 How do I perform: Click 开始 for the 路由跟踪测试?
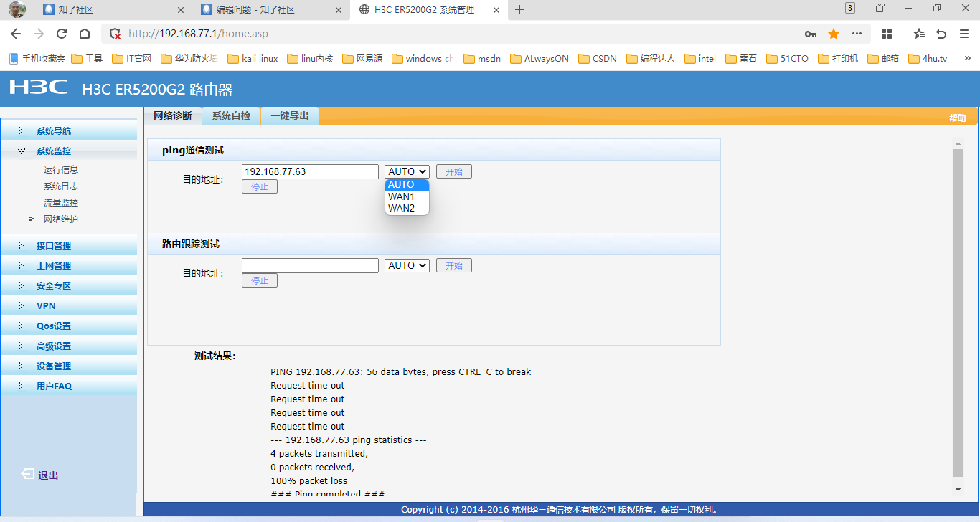[454, 266]
